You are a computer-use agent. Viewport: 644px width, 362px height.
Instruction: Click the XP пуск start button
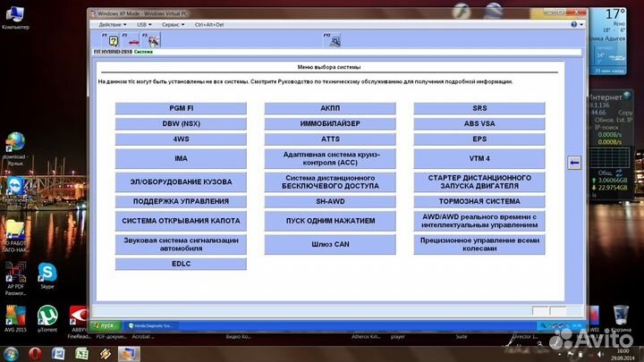106,325
